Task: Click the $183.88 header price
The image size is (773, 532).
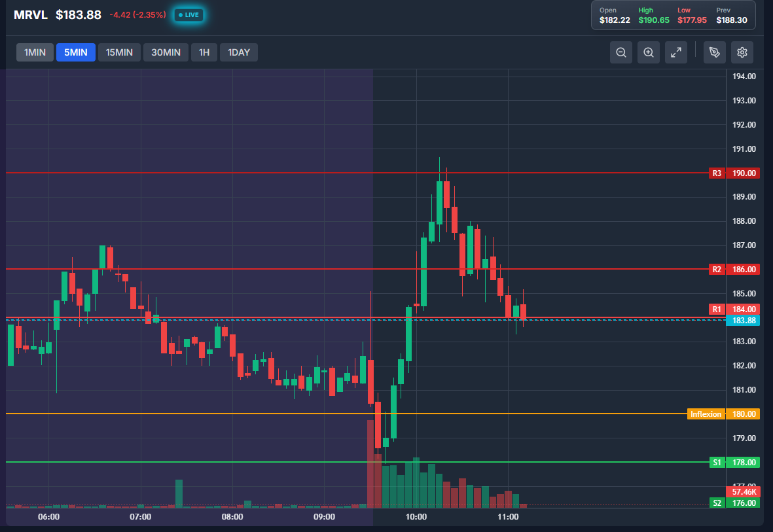Action: coord(79,15)
